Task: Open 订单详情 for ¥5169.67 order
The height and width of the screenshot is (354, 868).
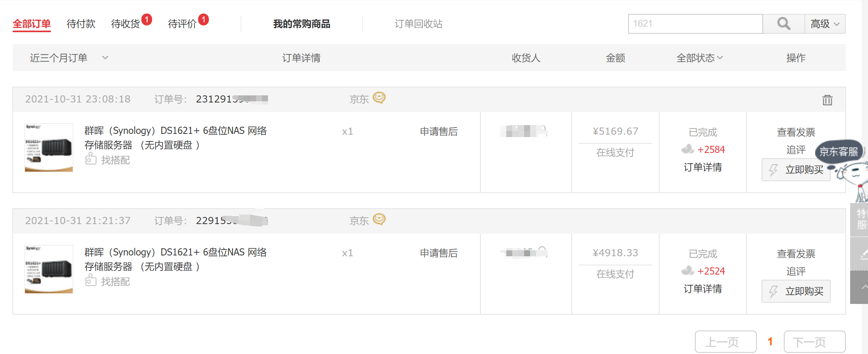Action: pyautogui.click(x=703, y=167)
